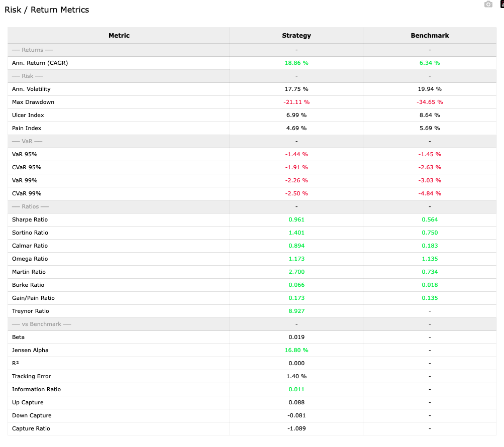Select the Ulcer Index row label
Image resolution: width=504 pixels, height=447 pixels.
click(28, 115)
